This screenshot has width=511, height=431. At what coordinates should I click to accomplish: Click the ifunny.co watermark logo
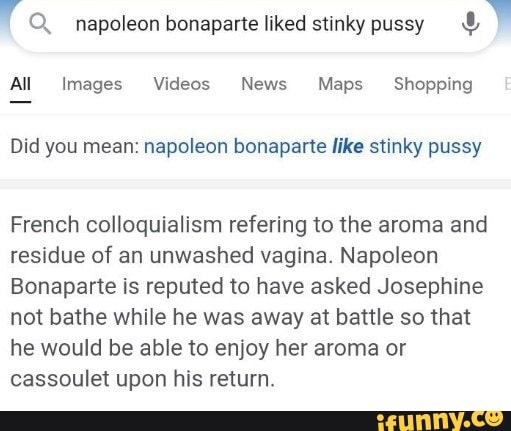pyautogui.click(x=440, y=421)
